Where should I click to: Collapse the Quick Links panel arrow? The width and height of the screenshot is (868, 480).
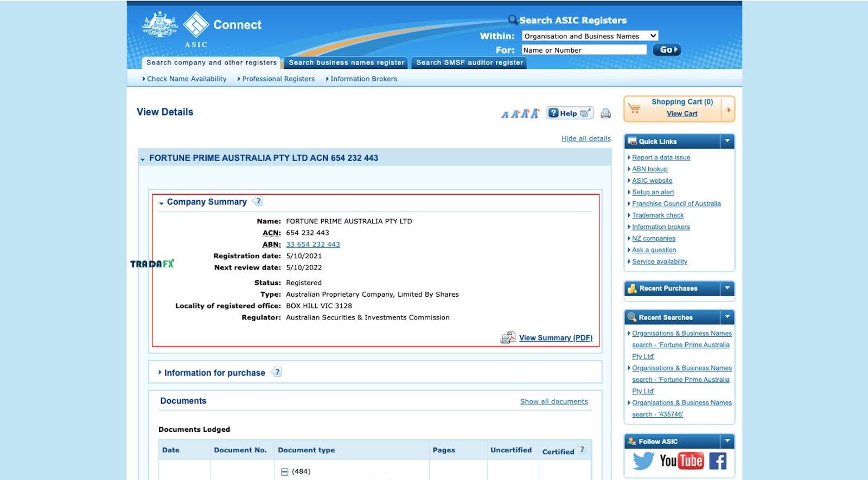[727, 142]
